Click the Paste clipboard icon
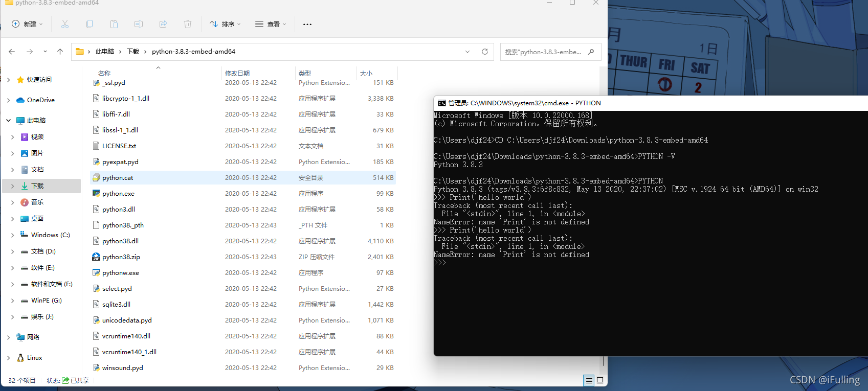Viewport: 868px width, 391px height. pyautogui.click(x=114, y=24)
